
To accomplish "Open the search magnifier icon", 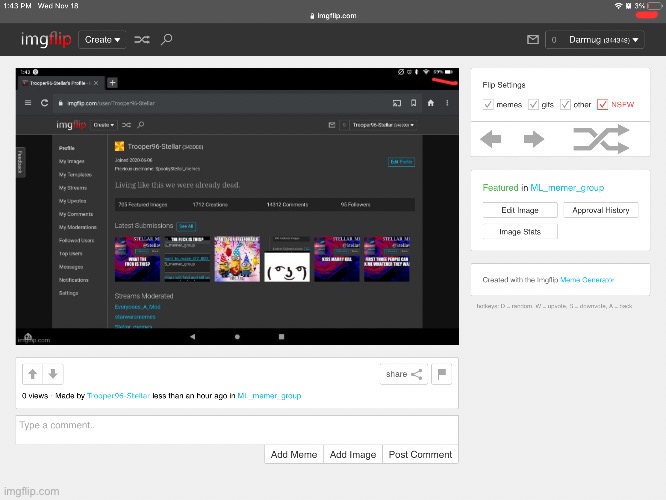I will pos(166,40).
